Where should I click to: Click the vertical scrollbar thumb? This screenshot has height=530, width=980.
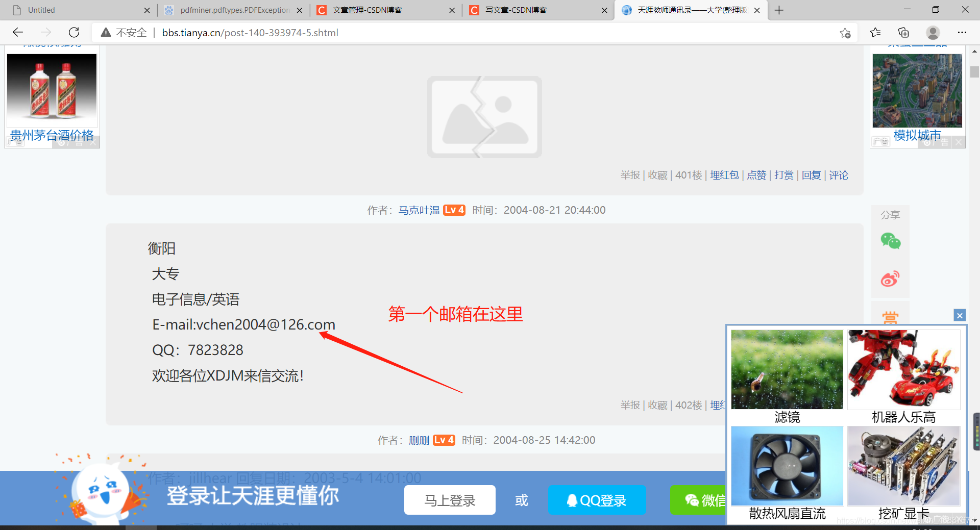point(974,72)
